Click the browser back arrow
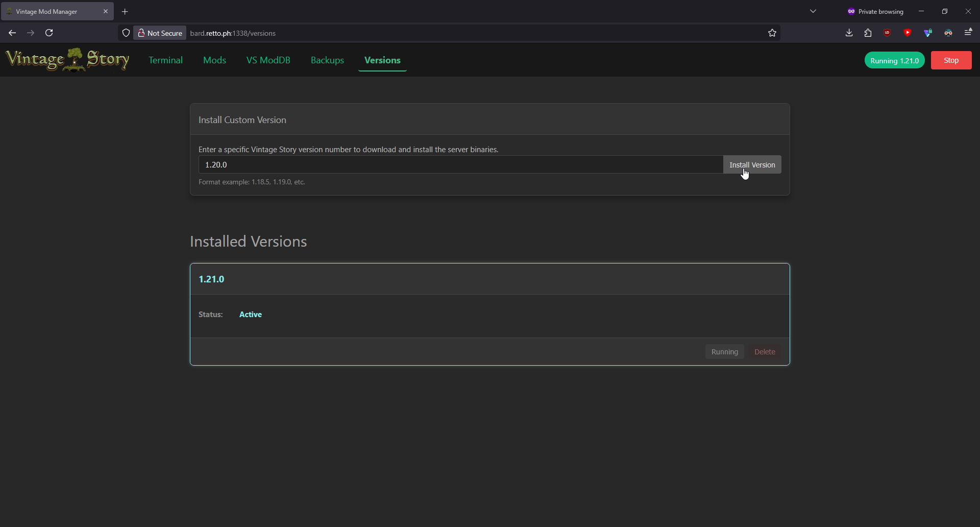The image size is (980, 527). (x=12, y=33)
